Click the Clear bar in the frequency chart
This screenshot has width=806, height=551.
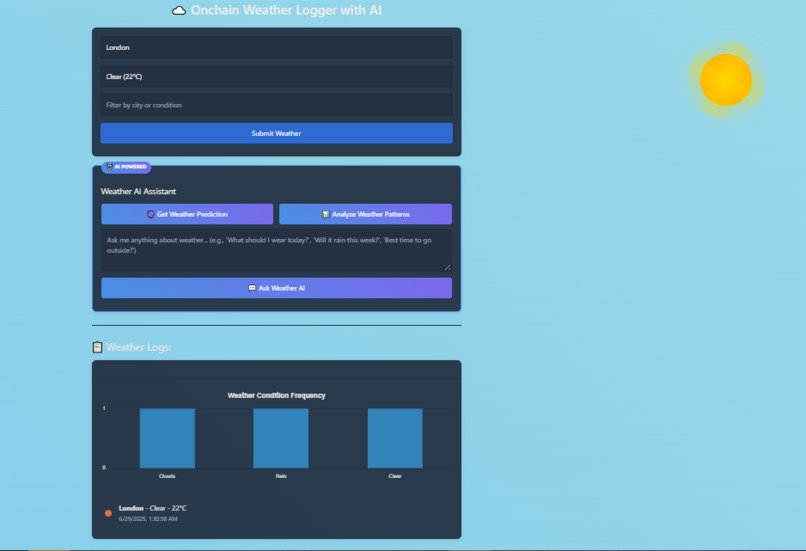[x=395, y=438]
